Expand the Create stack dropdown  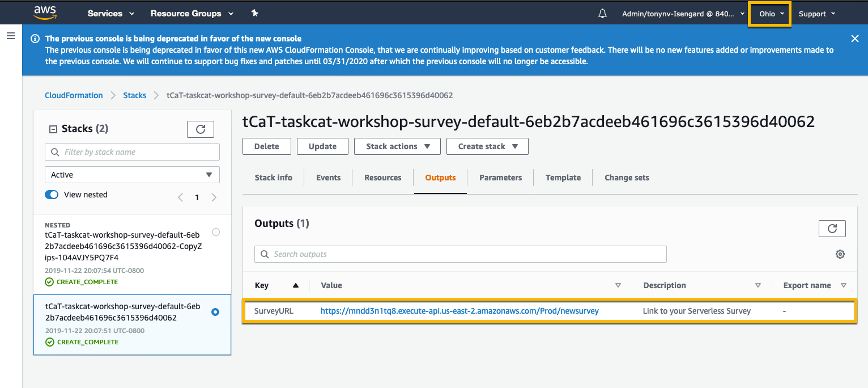(487, 146)
